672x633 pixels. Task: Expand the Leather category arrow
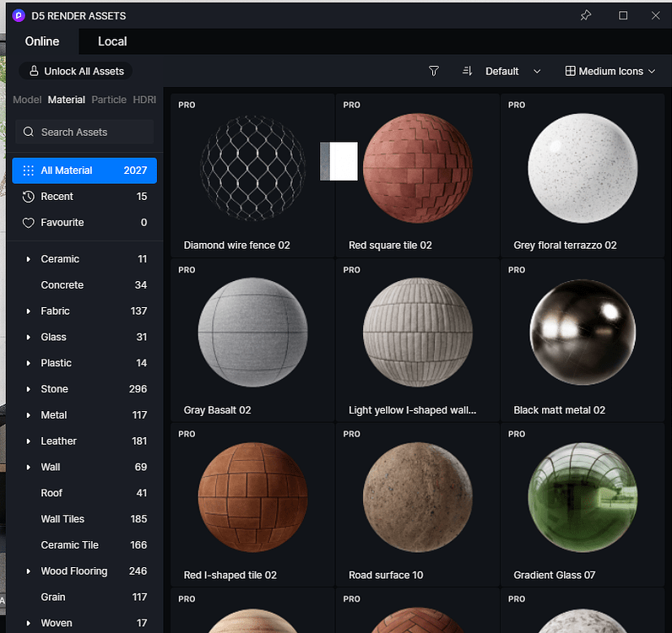29,441
